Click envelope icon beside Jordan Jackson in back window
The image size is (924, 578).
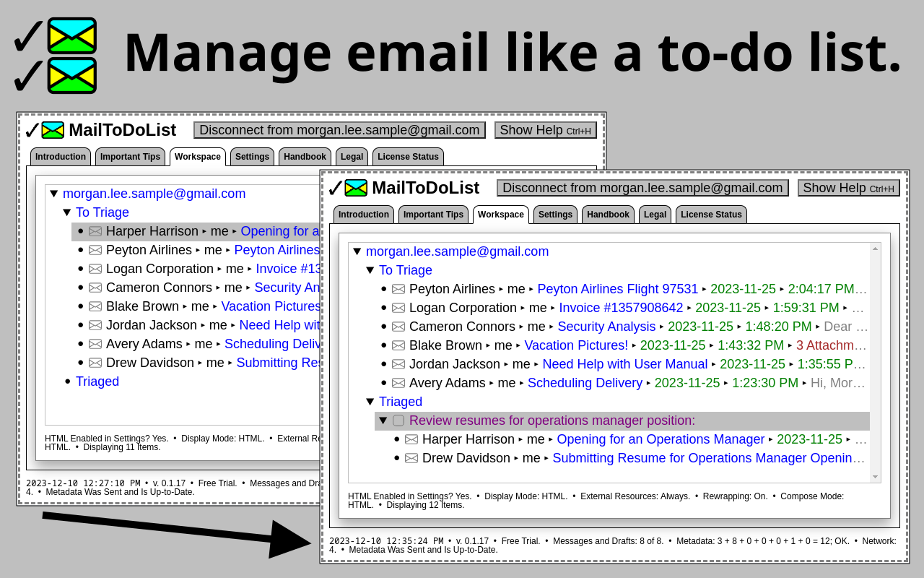coord(95,325)
